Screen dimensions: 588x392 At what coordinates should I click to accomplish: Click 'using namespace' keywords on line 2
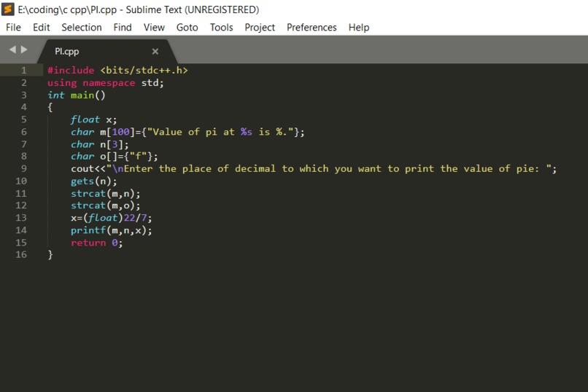tap(91, 83)
